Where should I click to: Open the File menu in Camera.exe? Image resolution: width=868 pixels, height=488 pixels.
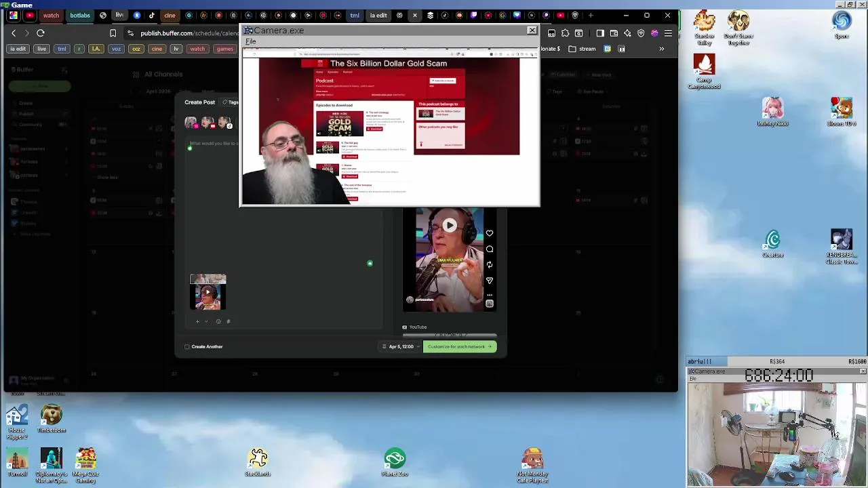click(x=251, y=41)
